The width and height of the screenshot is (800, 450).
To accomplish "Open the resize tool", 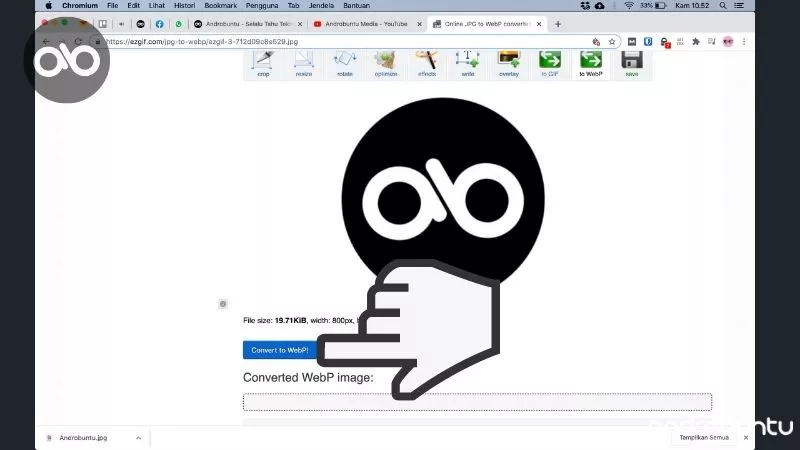I will tap(304, 64).
